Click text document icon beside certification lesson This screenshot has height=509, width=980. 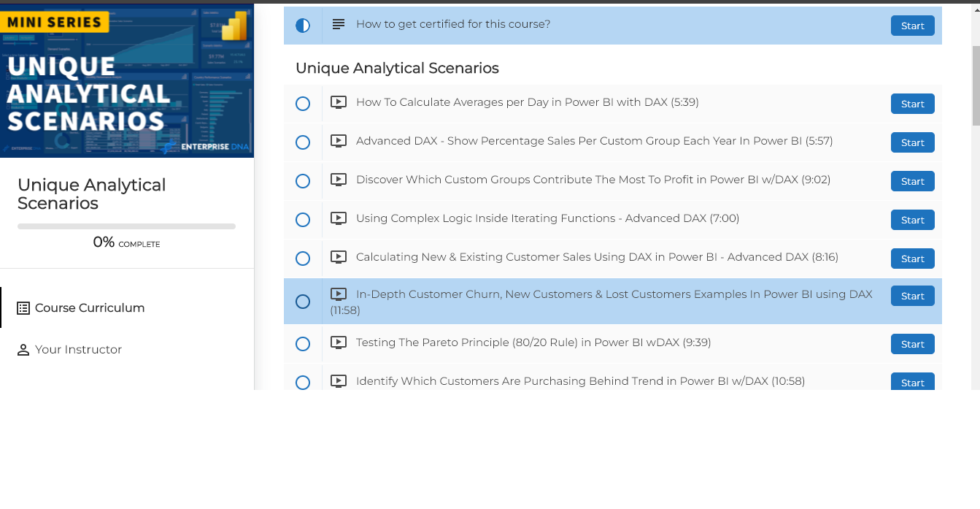(339, 25)
